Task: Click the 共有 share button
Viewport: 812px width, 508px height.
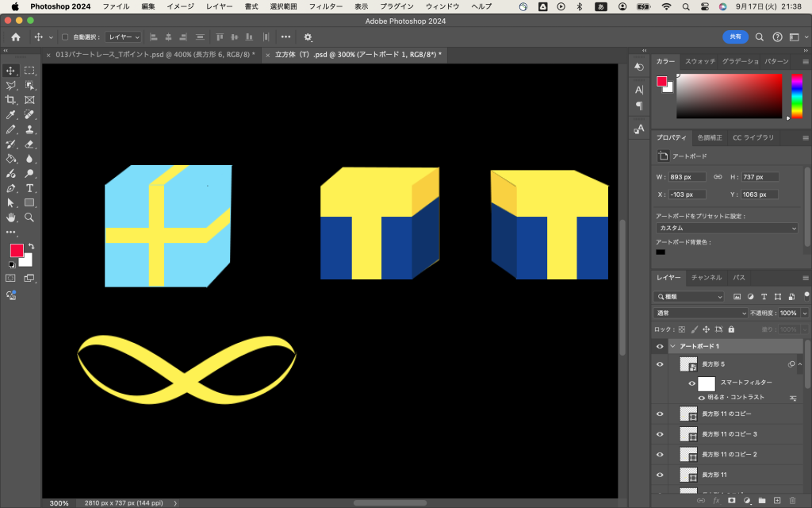Action: pyautogui.click(x=735, y=37)
